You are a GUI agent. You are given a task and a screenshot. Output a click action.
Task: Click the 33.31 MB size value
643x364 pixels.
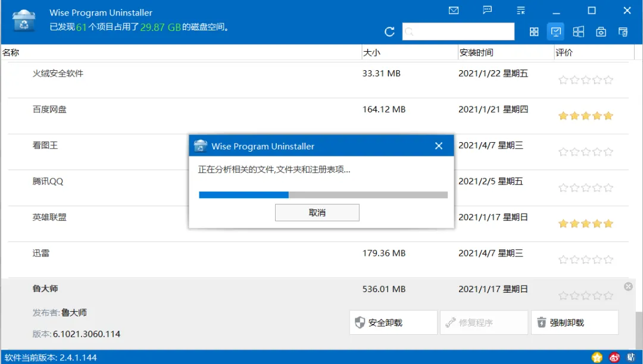coord(382,74)
